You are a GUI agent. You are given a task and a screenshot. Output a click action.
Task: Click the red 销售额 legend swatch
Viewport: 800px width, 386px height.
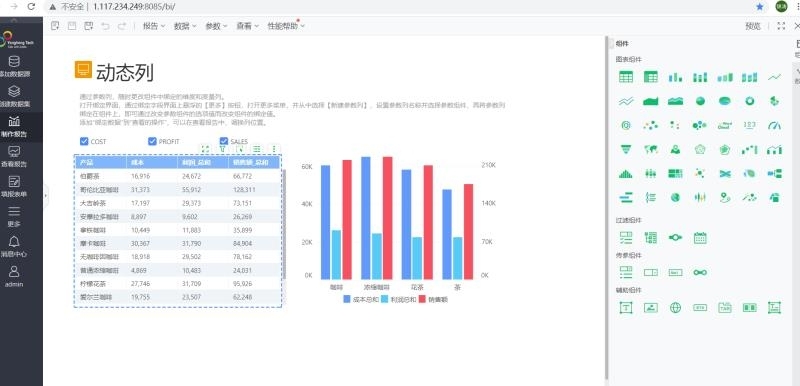tap(422, 299)
